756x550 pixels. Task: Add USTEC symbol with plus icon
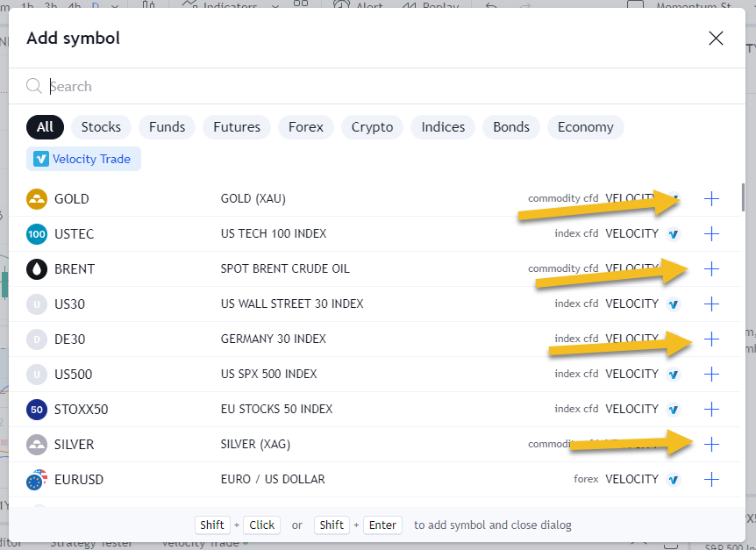(711, 234)
